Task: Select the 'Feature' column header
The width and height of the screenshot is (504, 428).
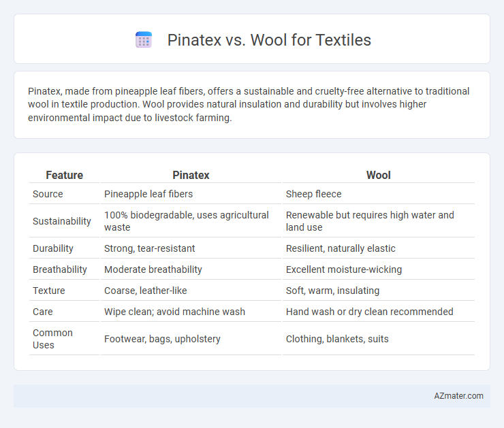Action: pyautogui.click(x=64, y=175)
